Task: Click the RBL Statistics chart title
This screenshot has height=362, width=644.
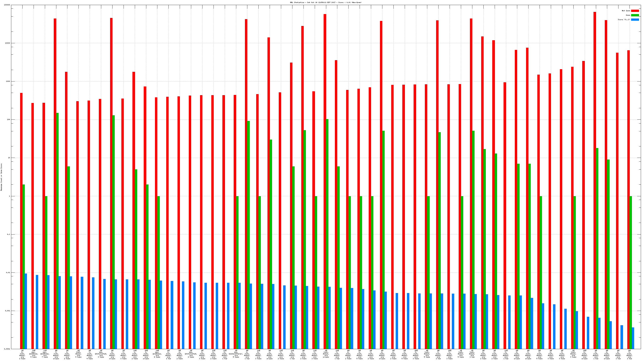Action: pos(325,2)
